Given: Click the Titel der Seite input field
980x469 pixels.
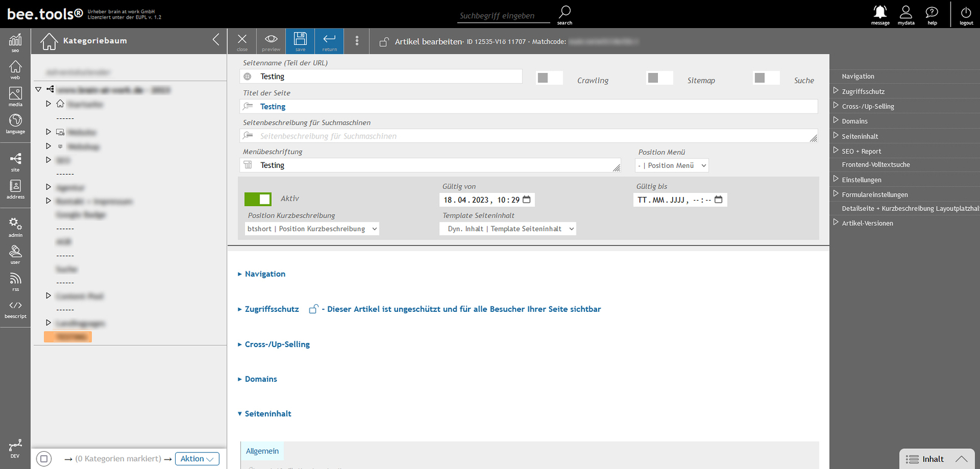Looking at the screenshot, I should [x=529, y=106].
